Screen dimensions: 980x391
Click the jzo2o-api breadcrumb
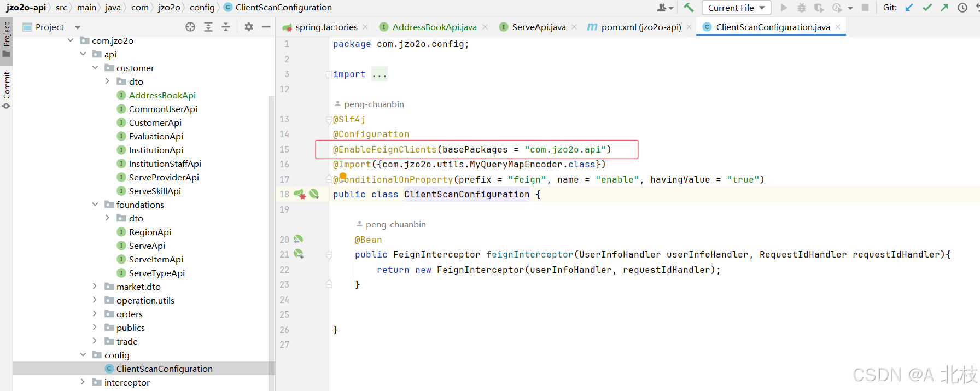(x=26, y=8)
